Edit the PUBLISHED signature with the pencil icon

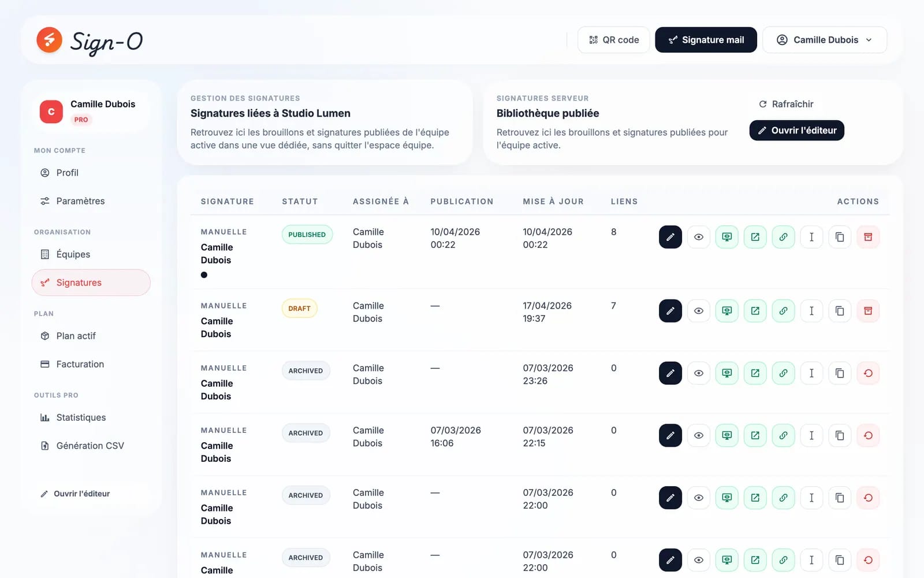(670, 237)
